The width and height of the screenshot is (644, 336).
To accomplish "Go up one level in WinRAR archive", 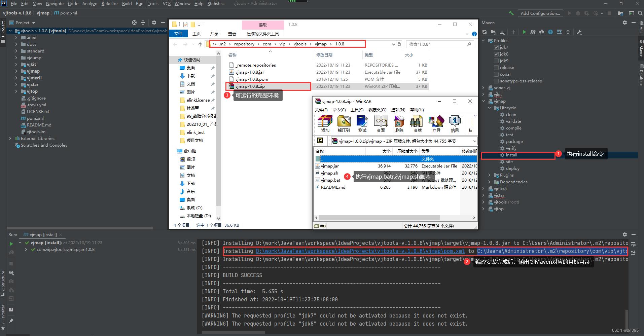I will [320, 141].
